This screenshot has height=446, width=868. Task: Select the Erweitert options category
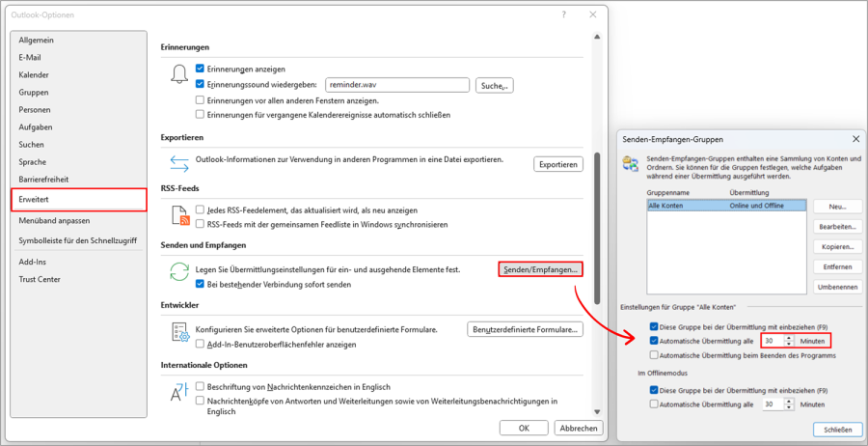pyautogui.click(x=79, y=200)
